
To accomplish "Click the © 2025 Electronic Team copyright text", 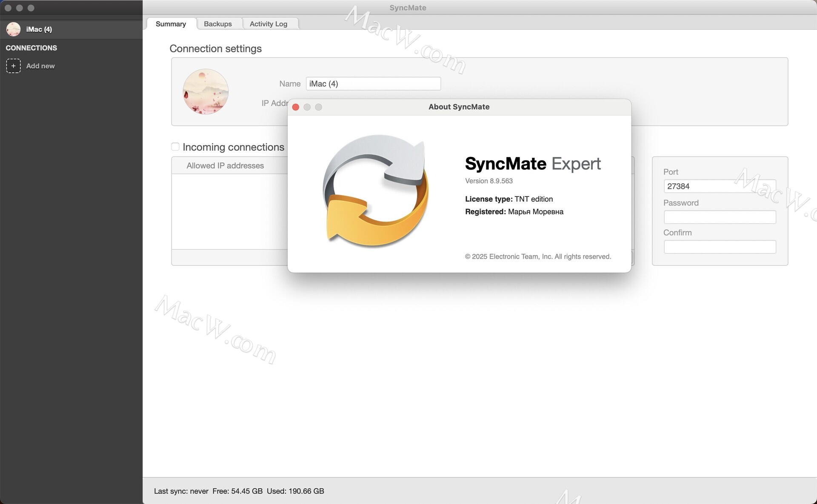I will [x=538, y=256].
